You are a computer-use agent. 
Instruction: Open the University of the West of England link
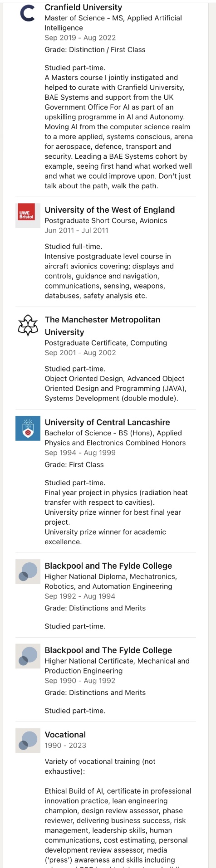(x=110, y=210)
